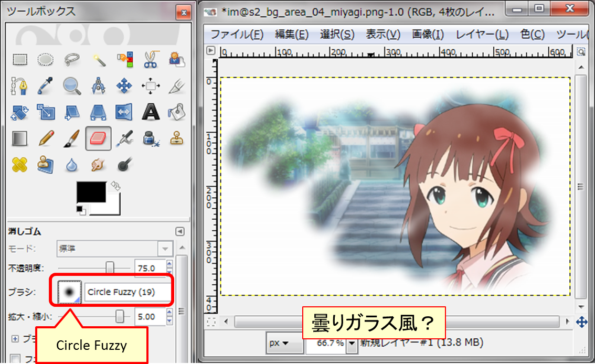Select the Flip tool
The height and width of the screenshot is (364, 595).
124,113
